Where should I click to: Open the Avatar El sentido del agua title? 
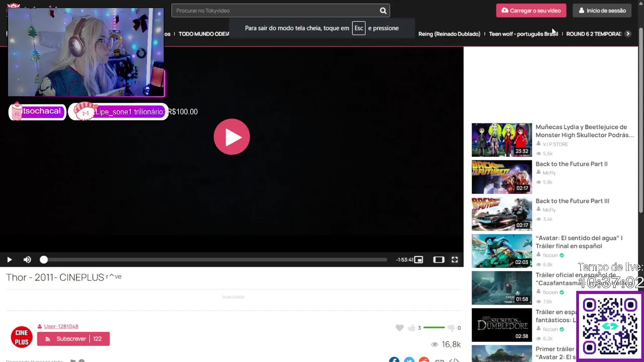[x=579, y=242]
